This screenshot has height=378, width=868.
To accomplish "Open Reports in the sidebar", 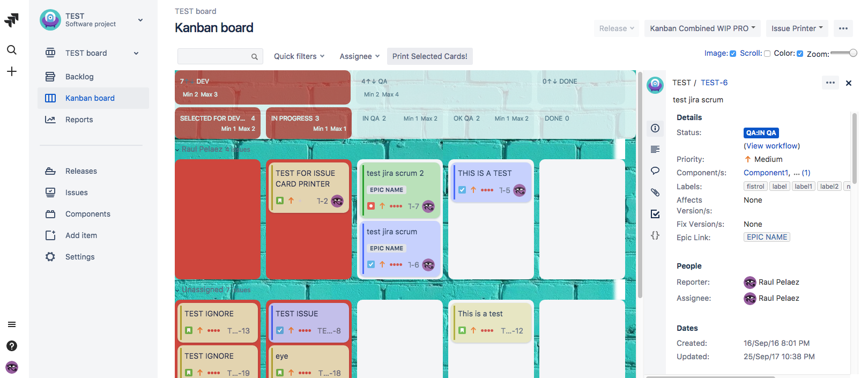I will [x=79, y=120].
